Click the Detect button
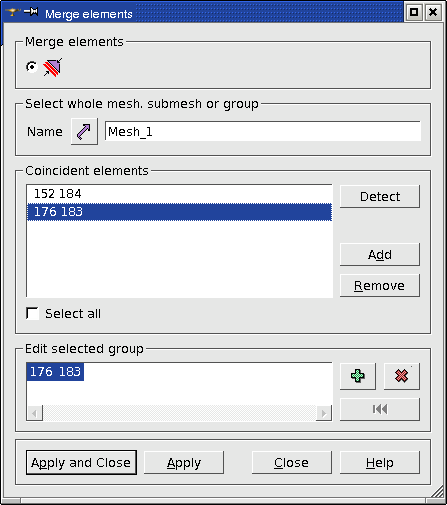 pyautogui.click(x=380, y=196)
